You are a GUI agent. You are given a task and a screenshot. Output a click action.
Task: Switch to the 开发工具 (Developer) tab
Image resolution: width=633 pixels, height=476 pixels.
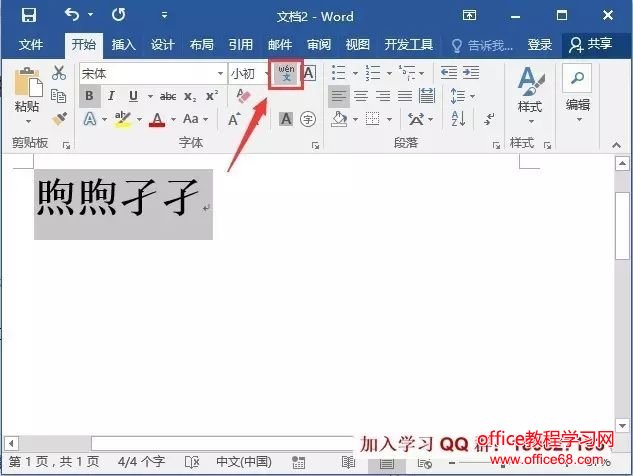[x=409, y=44]
